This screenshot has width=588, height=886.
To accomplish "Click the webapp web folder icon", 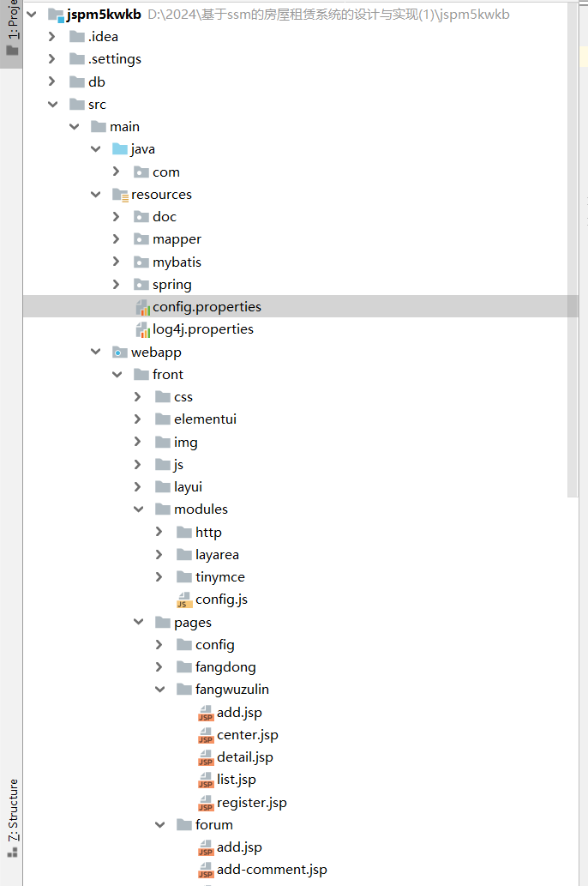I will 120,352.
